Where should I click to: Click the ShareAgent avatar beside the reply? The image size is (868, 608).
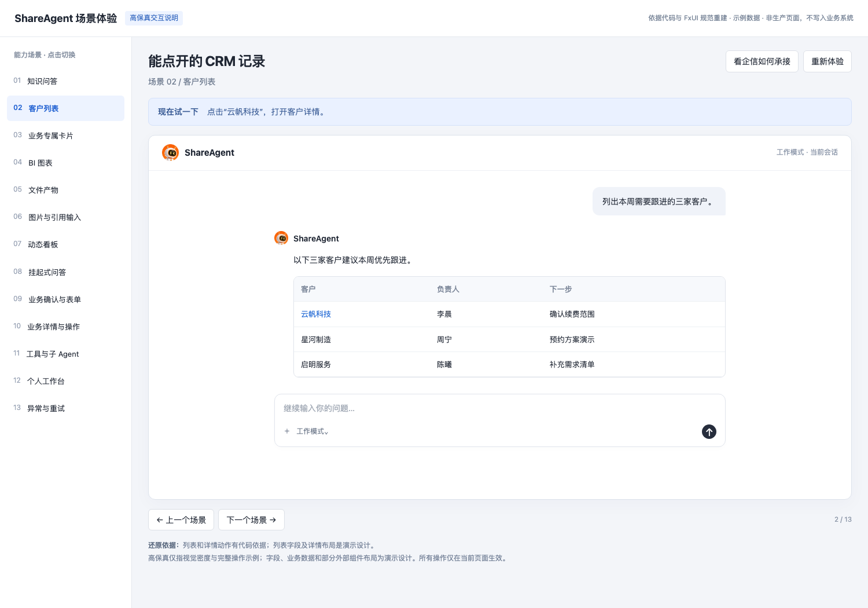(281, 238)
